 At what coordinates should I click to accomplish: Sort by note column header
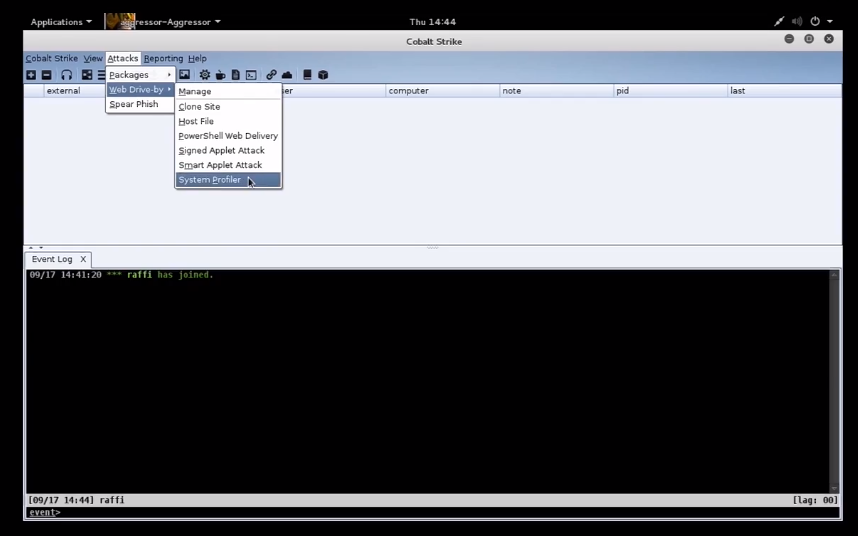556,91
